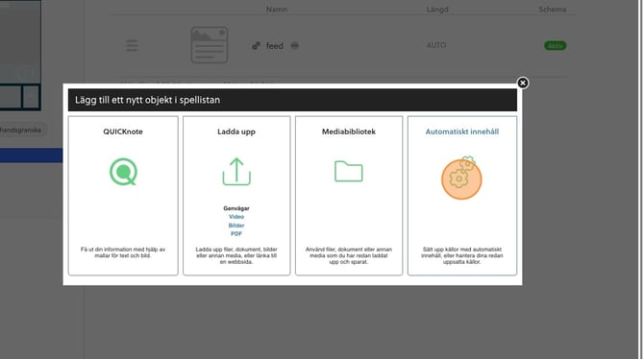Image resolution: width=644 pixels, height=359 pixels.
Task: Click the feed item name
Action: pos(274,45)
